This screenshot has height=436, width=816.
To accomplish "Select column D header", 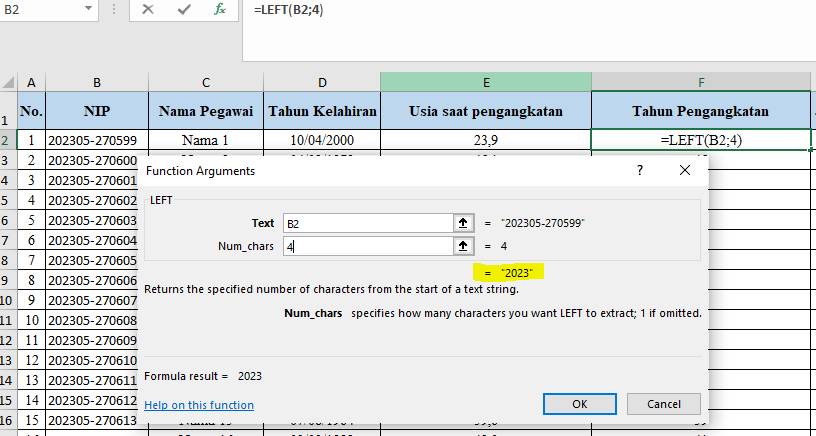I will pyautogui.click(x=322, y=82).
